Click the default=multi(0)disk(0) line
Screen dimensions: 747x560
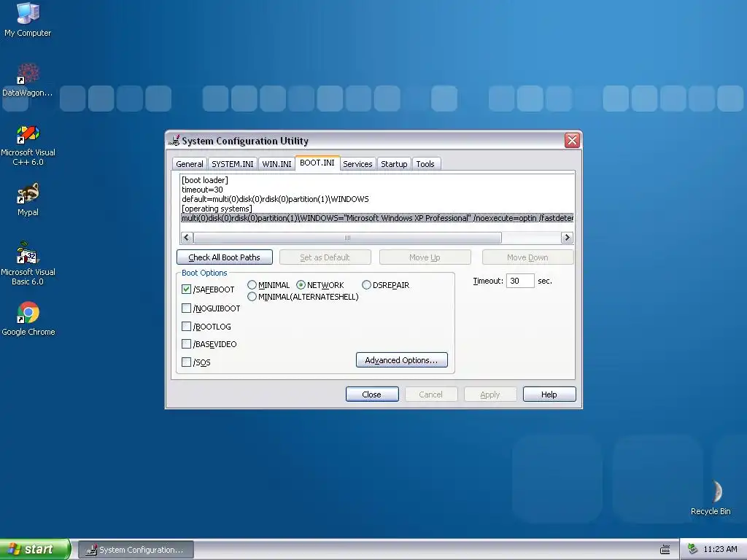pos(275,199)
